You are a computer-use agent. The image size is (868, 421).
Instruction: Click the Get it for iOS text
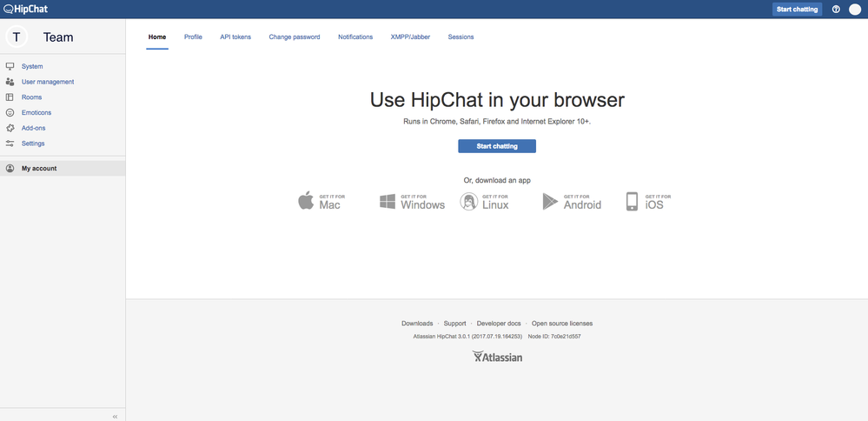click(x=659, y=202)
